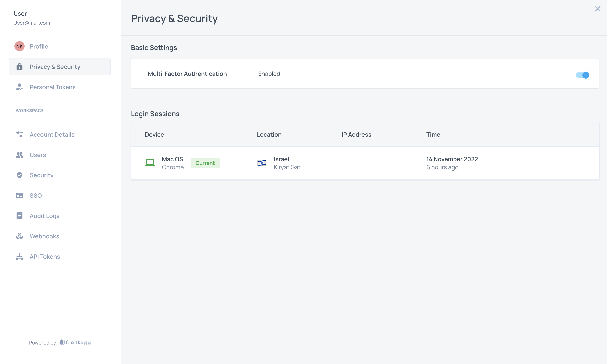Click the Webhooks icon in the sidebar
Viewport: 607px width, 364px height.
point(19,236)
